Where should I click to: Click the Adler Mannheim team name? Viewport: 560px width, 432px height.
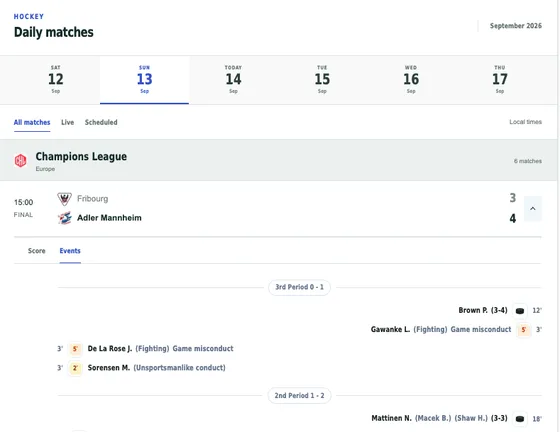click(x=109, y=218)
